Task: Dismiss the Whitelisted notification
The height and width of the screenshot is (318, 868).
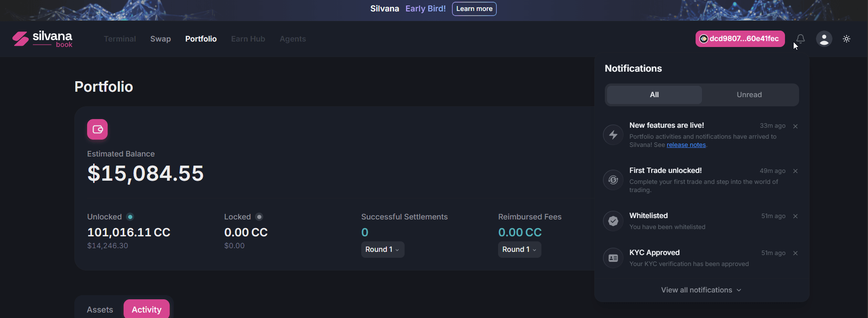Action: point(795,216)
